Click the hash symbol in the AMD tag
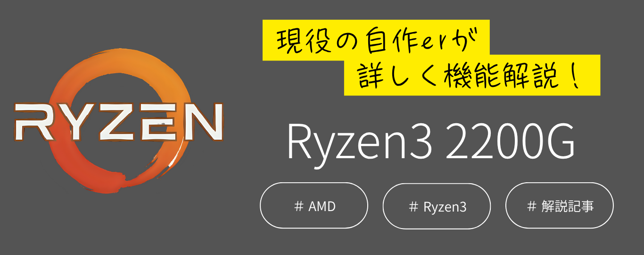Image resolution: width=644 pixels, height=255 pixels. [x=298, y=206]
